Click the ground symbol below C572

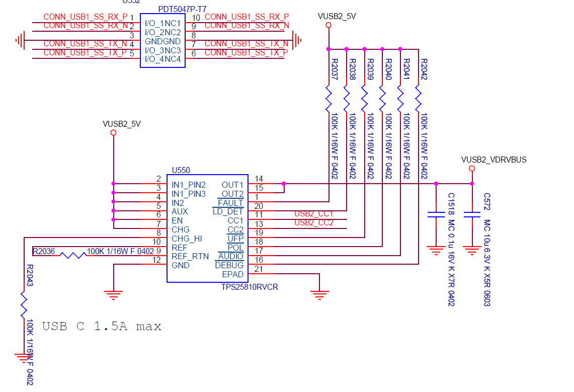point(472,251)
